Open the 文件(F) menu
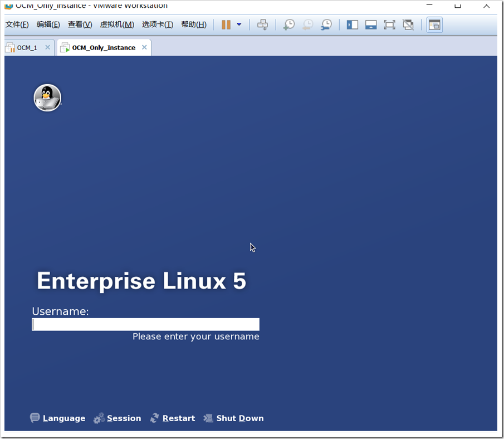The image size is (504, 439). tap(17, 25)
